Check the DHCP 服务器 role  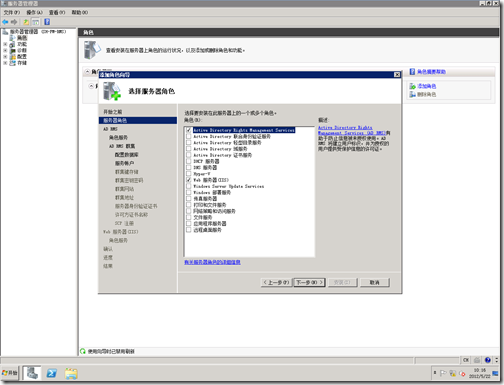[189, 161]
